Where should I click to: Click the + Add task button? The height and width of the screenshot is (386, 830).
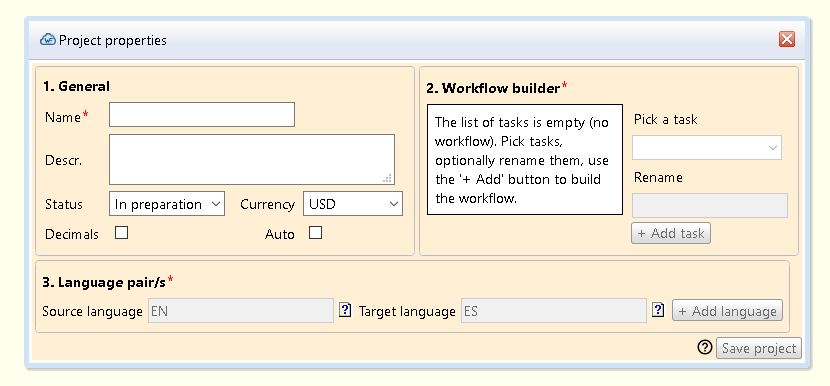point(671,233)
